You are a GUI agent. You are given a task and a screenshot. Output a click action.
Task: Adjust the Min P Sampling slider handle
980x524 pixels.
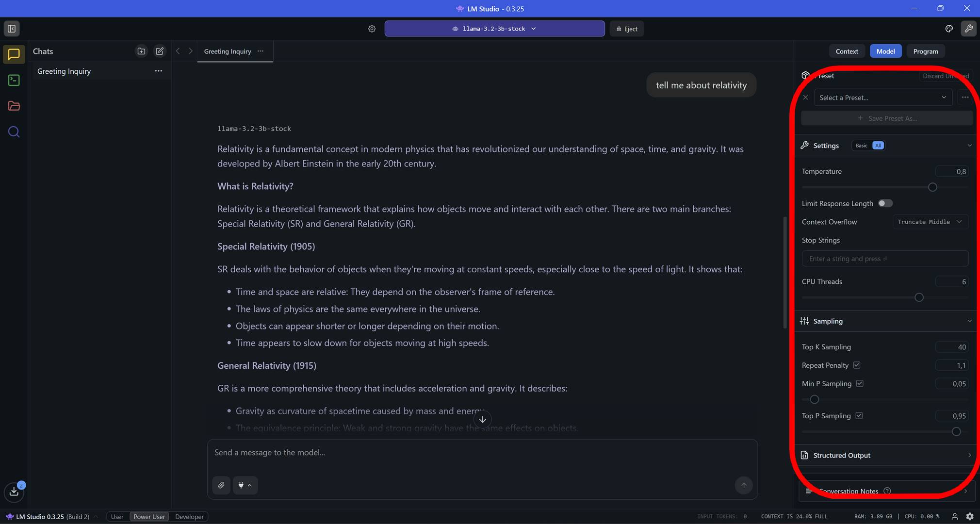click(814, 399)
